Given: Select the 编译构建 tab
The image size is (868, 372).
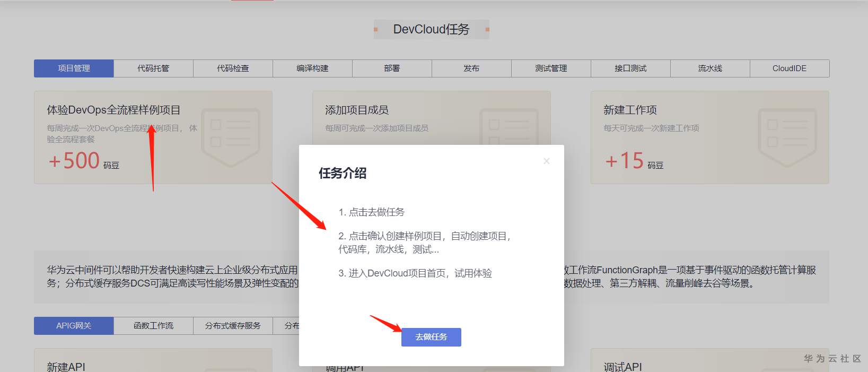Looking at the screenshot, I should coord(312,68).
